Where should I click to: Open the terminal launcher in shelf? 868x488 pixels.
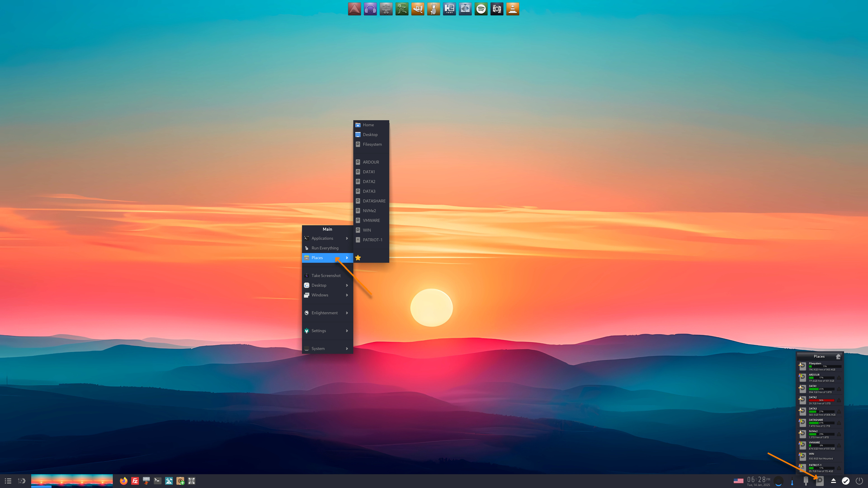(157, 481)
